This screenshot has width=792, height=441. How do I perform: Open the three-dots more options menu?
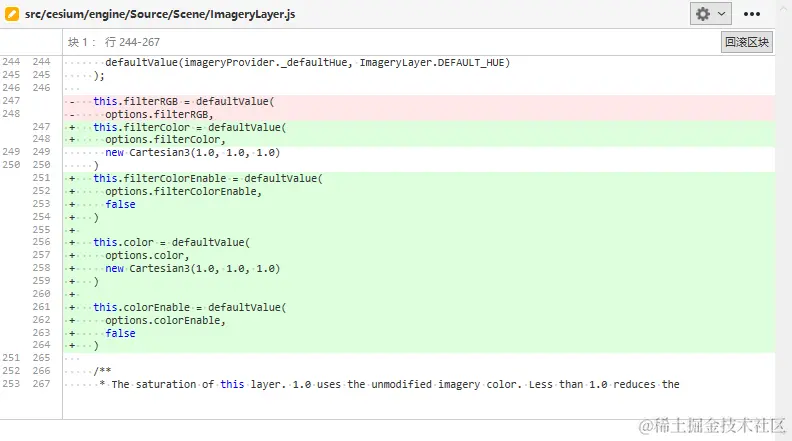752,14
